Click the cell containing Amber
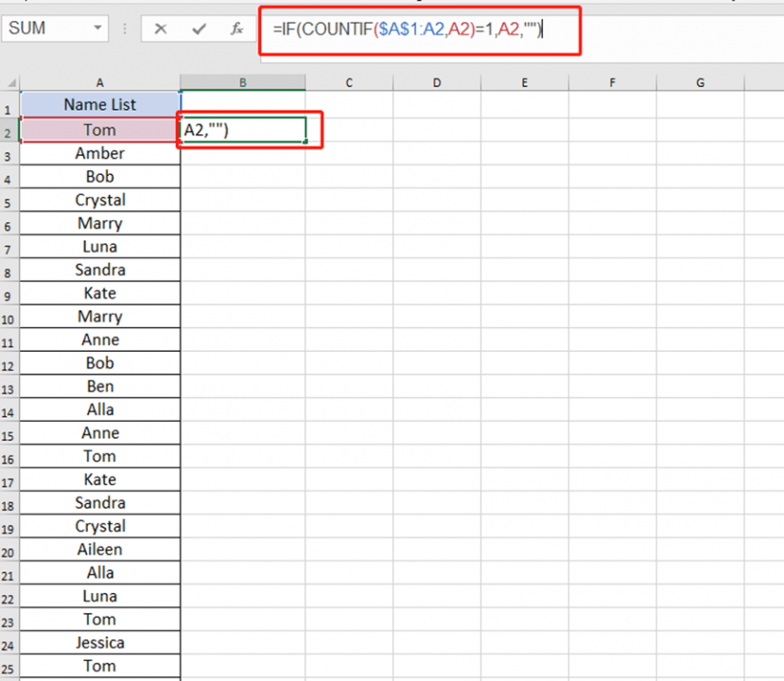 [x=99, y=153]
